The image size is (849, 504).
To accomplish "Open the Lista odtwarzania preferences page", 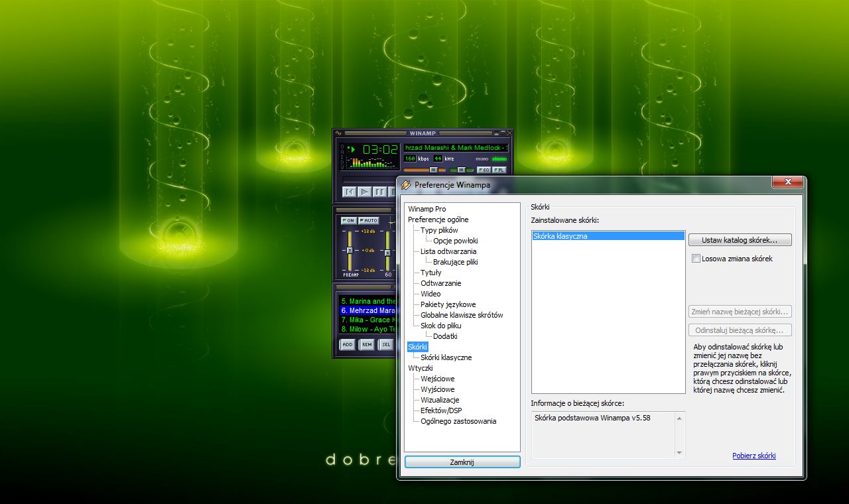I will pos(448,251).
